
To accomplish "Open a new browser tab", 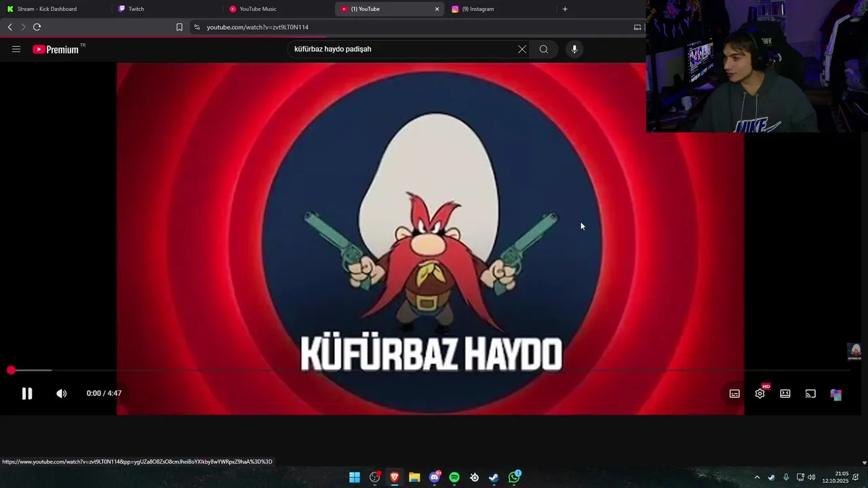I will 565,9.
